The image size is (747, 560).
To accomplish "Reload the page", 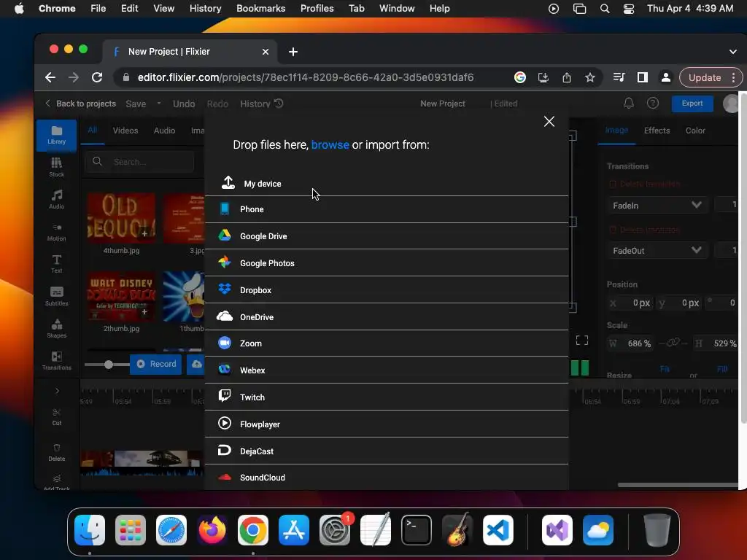I will pos(97,77).
